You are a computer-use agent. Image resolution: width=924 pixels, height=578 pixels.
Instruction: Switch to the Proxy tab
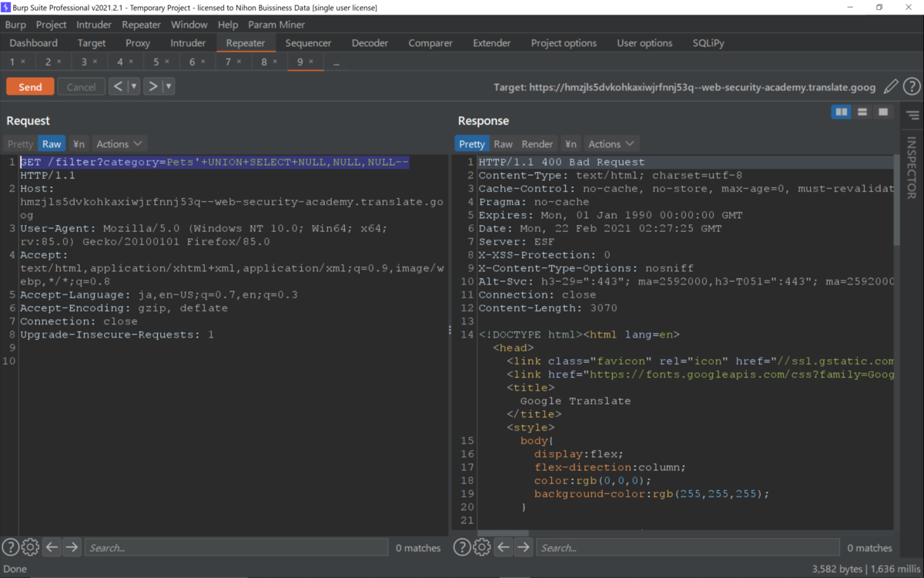(x=138, y=43)
